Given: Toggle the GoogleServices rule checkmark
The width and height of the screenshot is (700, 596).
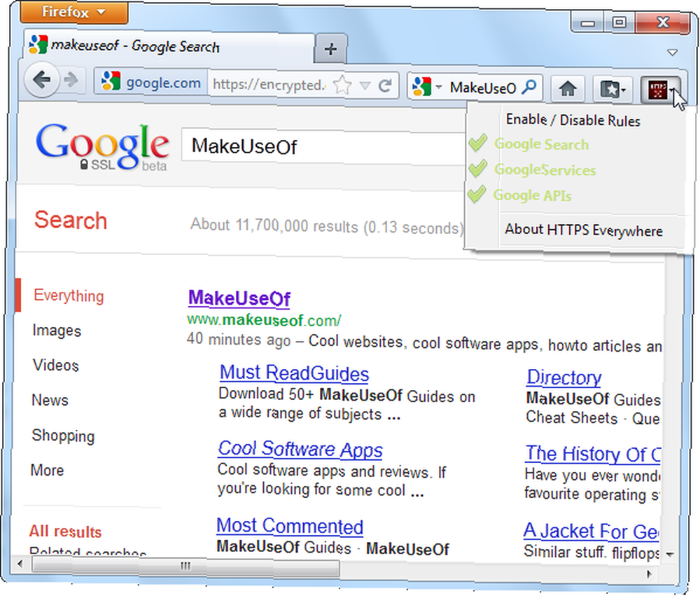Looking at the screenshot, I should click(x=477, y=168).
